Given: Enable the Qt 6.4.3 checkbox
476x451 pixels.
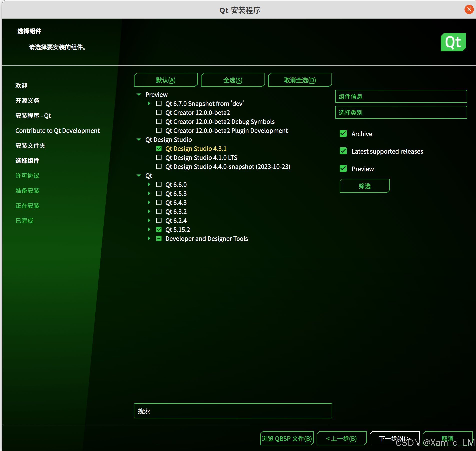Looking at the screenshot, I should click(159, 202).
